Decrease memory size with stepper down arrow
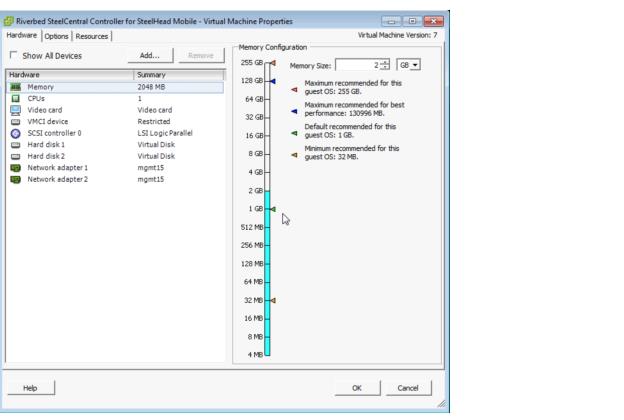The width and height of the screenshot is (624, 420). click(x=385, y=67)
